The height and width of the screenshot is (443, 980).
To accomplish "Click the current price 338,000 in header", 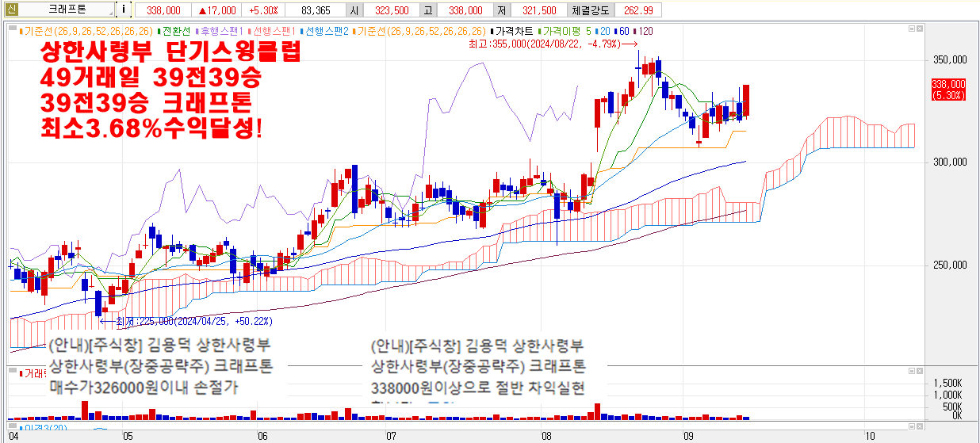I will (x=163, y=10).
